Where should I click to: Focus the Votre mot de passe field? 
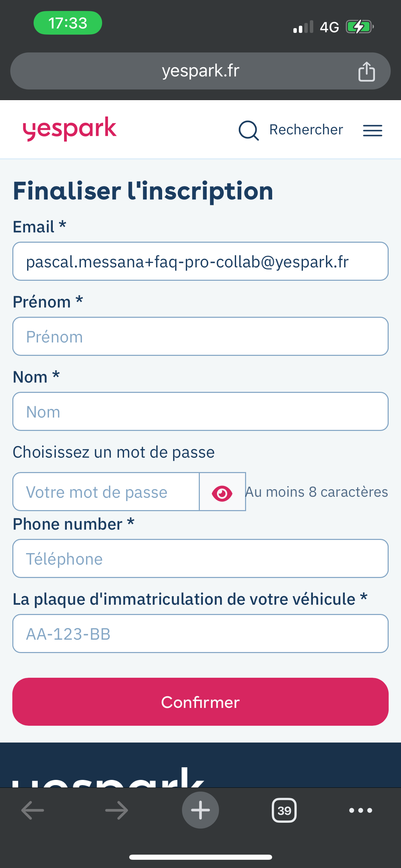106,492
